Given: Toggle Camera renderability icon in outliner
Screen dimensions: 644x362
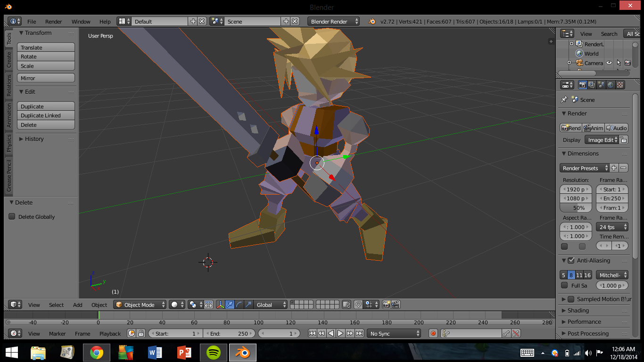Looking at the screenshot, I should [627, 63].
